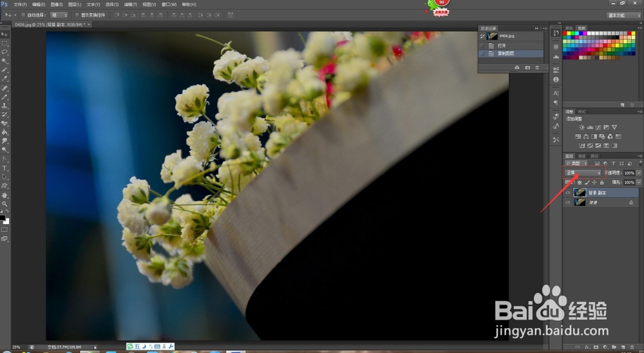644x353 pixels.
Task: Select the Eyedropper tool
Action: 5,79
